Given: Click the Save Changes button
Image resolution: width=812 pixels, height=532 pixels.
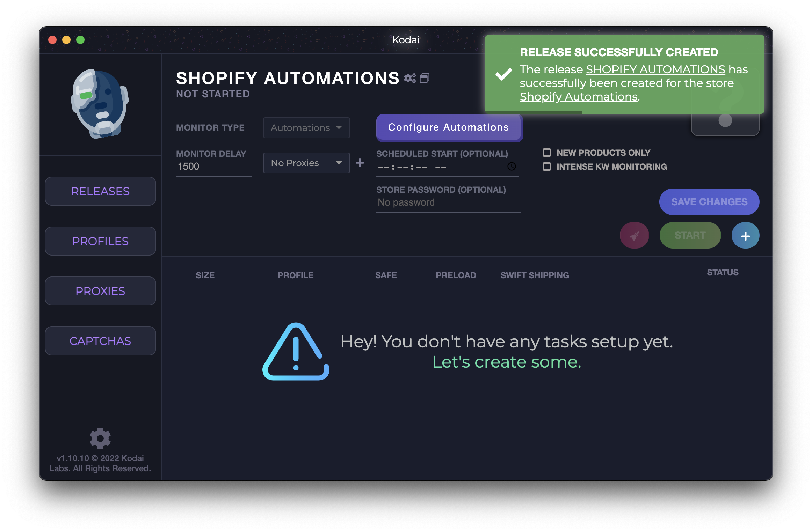Looking at the screenshot, I should (709, 202).
